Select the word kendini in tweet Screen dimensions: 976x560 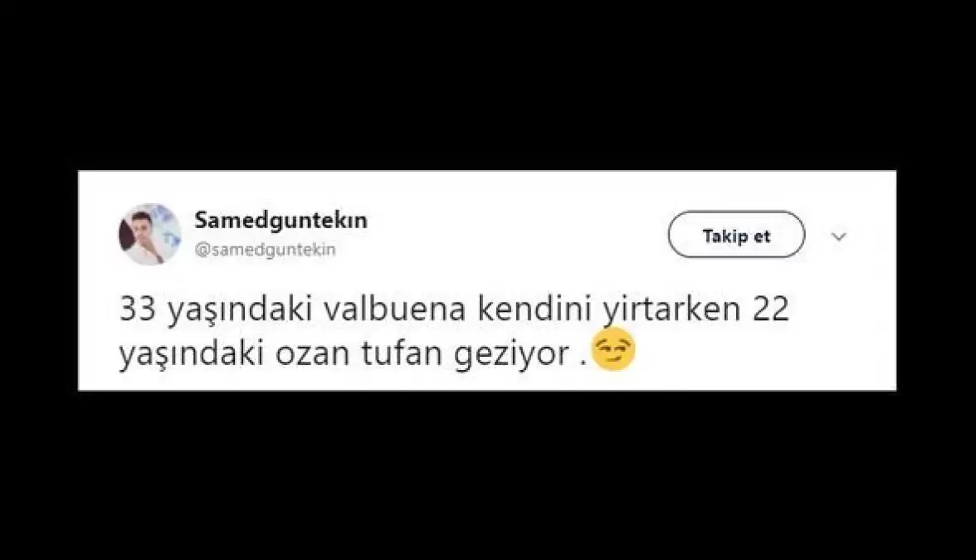pos(534,309)
